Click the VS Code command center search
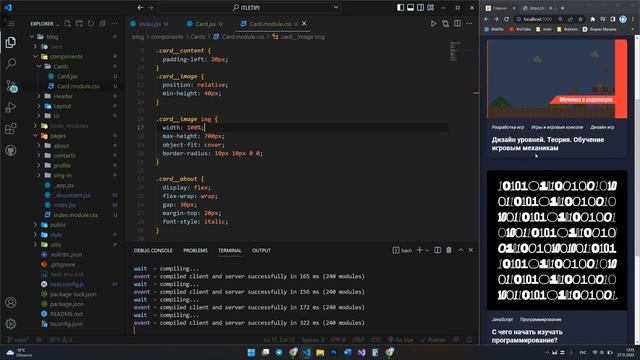The width and height of the screenshot is (640, 360). (x=249, y=8)
